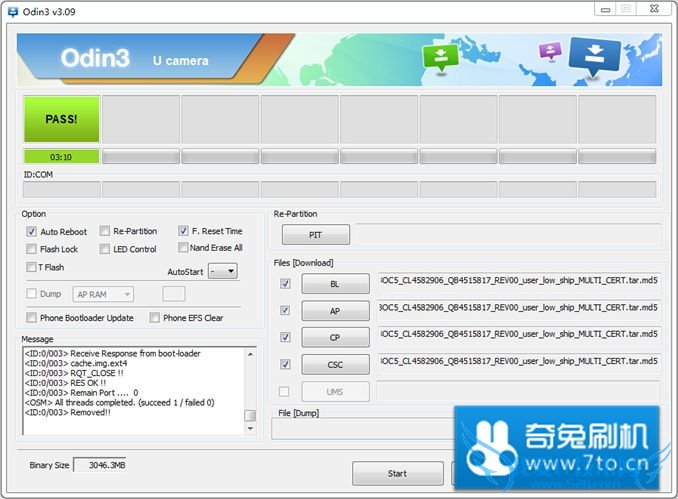
Task: Toggle the disabled Dump checkbox
Action: pos(31,294)
